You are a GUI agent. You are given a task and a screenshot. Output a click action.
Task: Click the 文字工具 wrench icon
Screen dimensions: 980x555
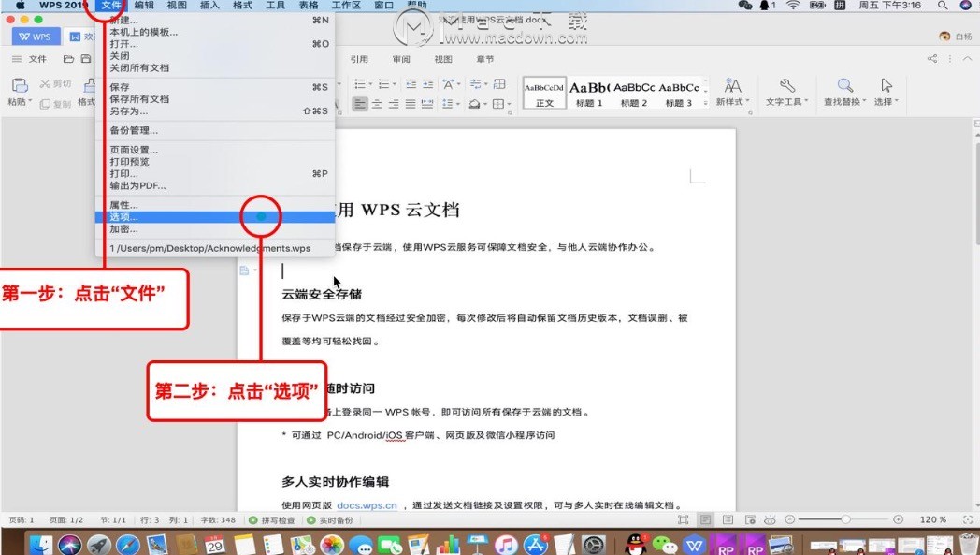coord(786,85)
